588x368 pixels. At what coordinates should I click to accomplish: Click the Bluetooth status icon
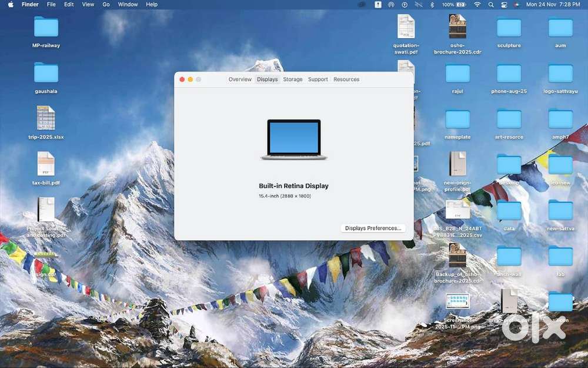pos(432,4)
